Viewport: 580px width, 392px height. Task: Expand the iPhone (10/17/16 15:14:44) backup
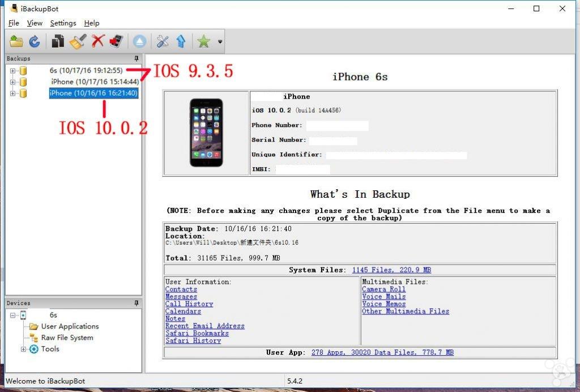tap(13, 82)
